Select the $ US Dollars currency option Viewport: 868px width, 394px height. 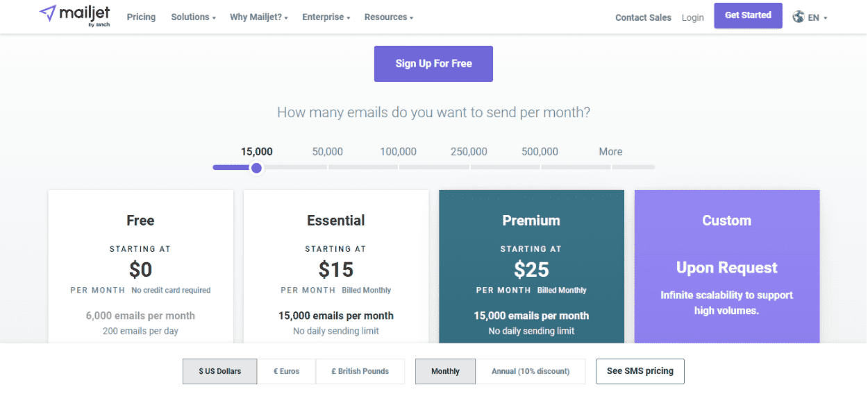(220, 371)
